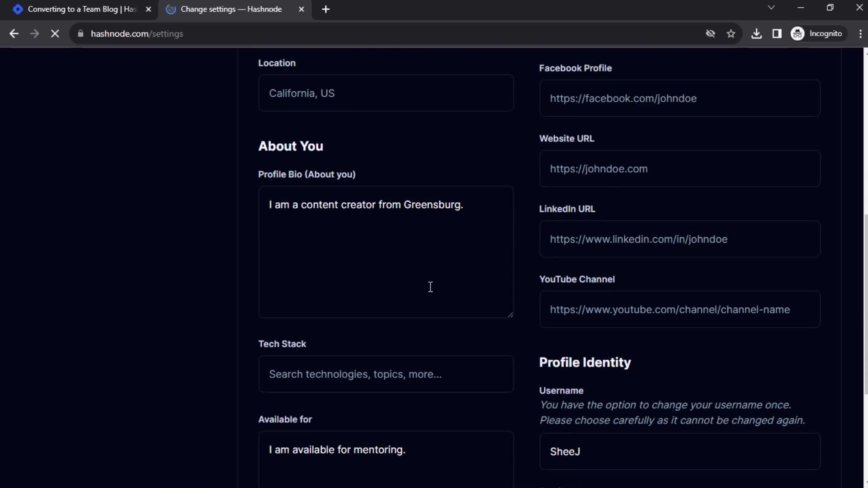The width and height of the screenshot is (868, 488).
Task: Open a new tab with the plus icon
Action: click(325, 9)
